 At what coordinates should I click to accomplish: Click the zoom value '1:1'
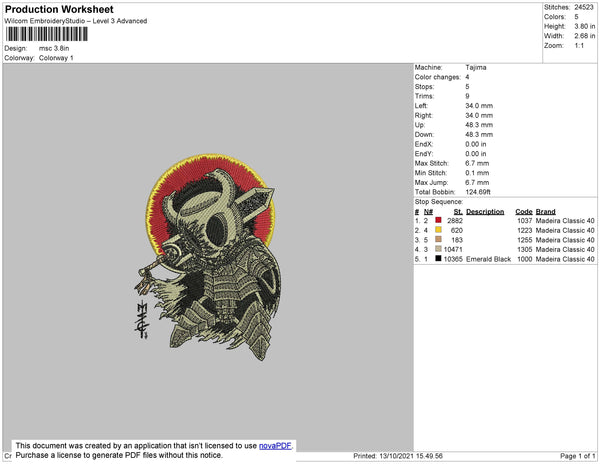[579, 46]
